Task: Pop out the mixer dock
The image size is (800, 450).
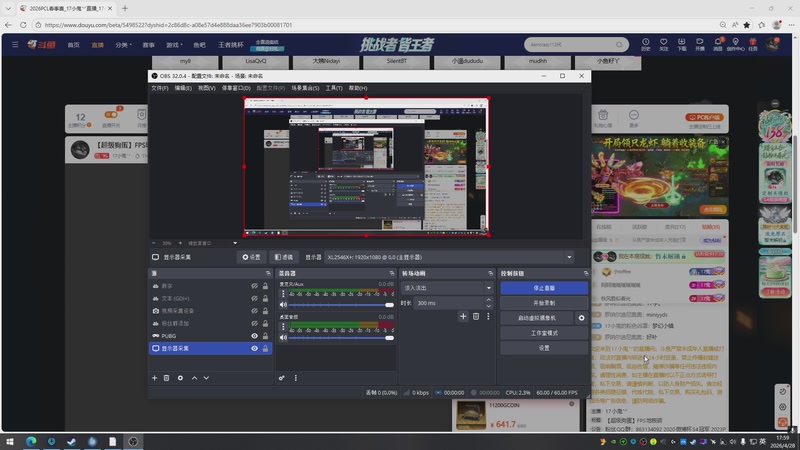Action: 391,273
